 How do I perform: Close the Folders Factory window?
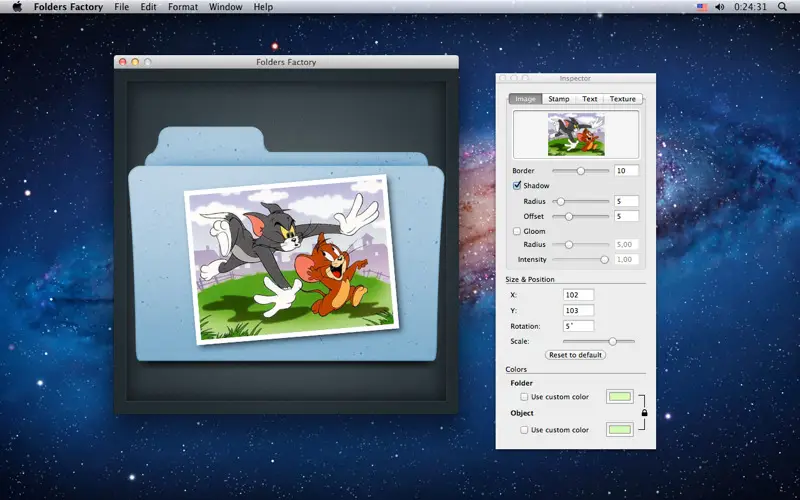[x=122, y=62]
